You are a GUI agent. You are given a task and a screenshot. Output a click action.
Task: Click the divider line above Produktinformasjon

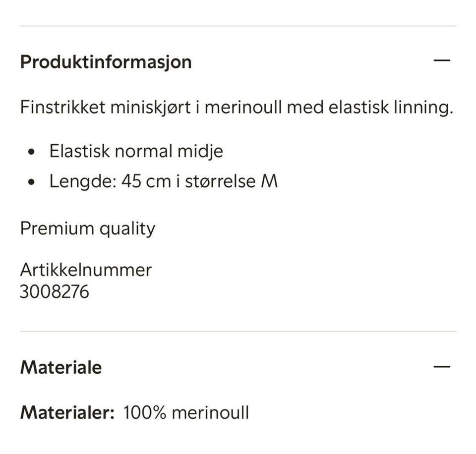click(238, 26)
